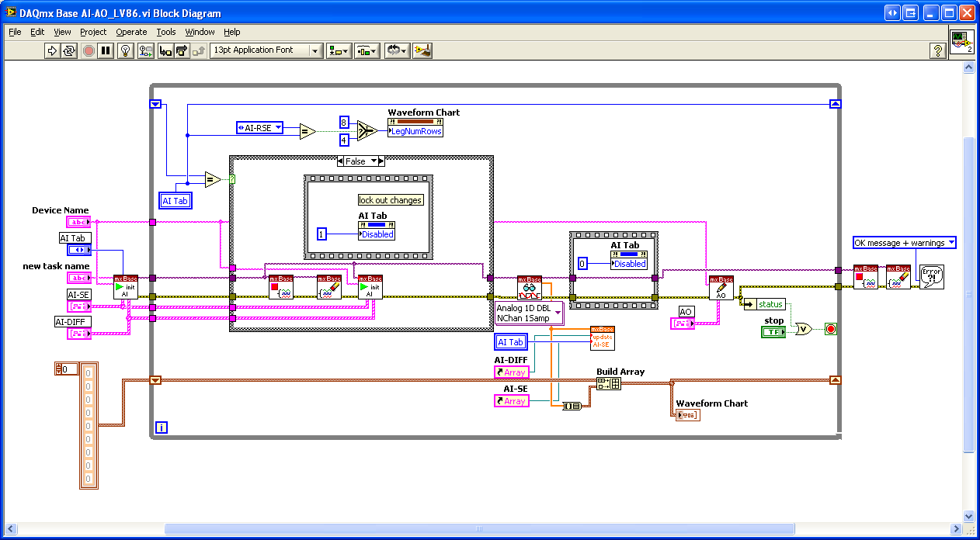Open the context help question mark

point(938,50)
